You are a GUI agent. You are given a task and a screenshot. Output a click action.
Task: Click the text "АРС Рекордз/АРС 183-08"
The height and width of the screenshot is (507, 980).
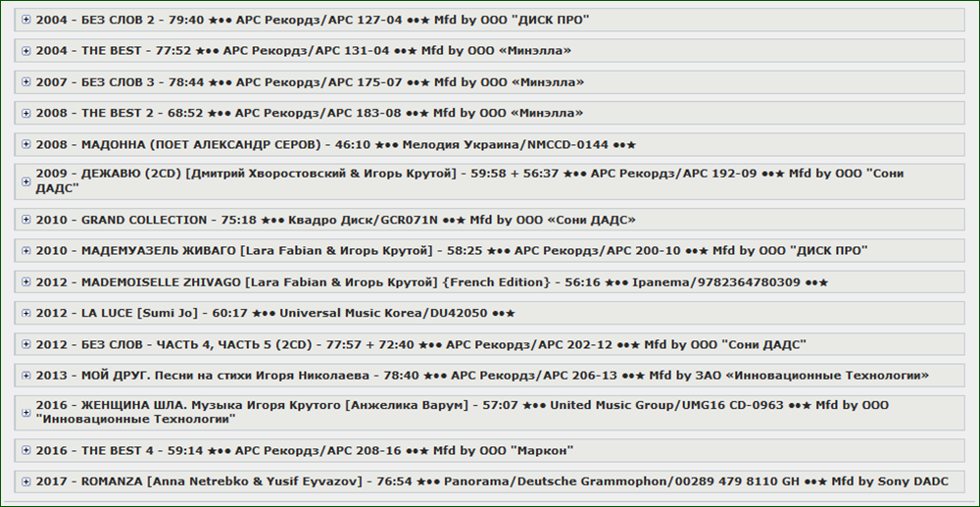point(318,113)
